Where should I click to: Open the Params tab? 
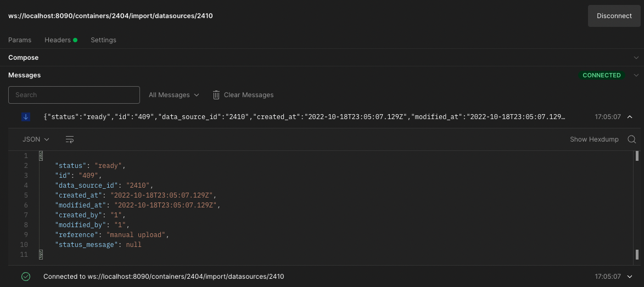tap(20, 40)
